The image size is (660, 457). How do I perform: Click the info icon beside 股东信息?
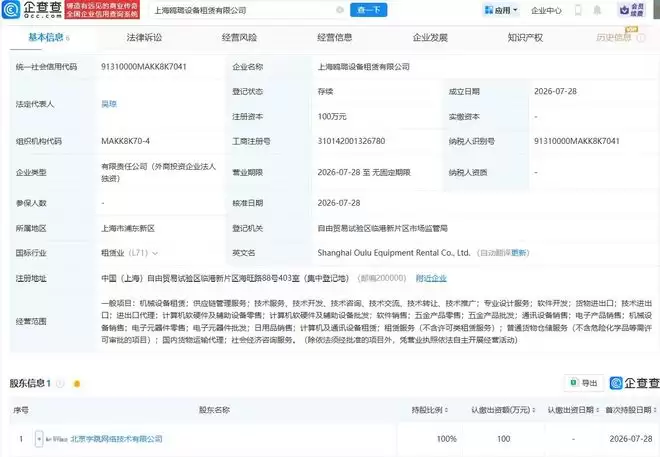pyautogui.click(x=60, y=383)
